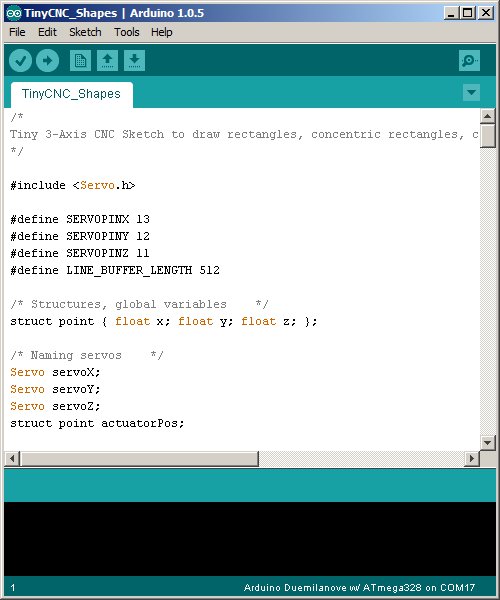Screen dimensions: 500x600
Task: Close the Arduino window
Action: 486,13
